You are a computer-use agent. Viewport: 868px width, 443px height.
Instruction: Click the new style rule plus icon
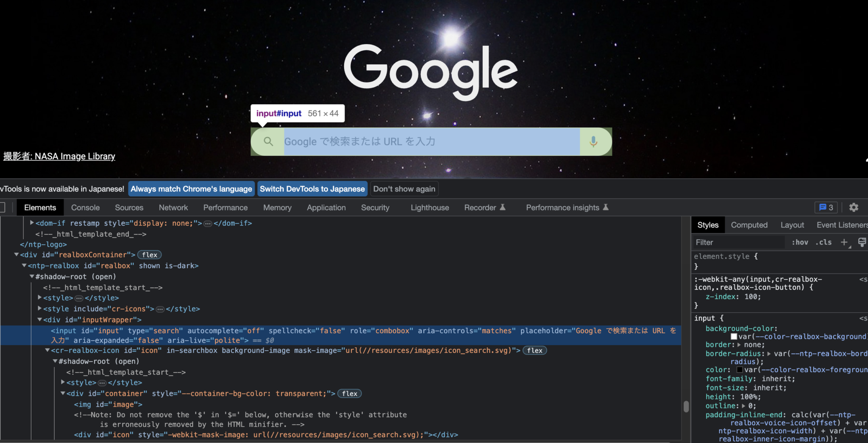point(844,242)
